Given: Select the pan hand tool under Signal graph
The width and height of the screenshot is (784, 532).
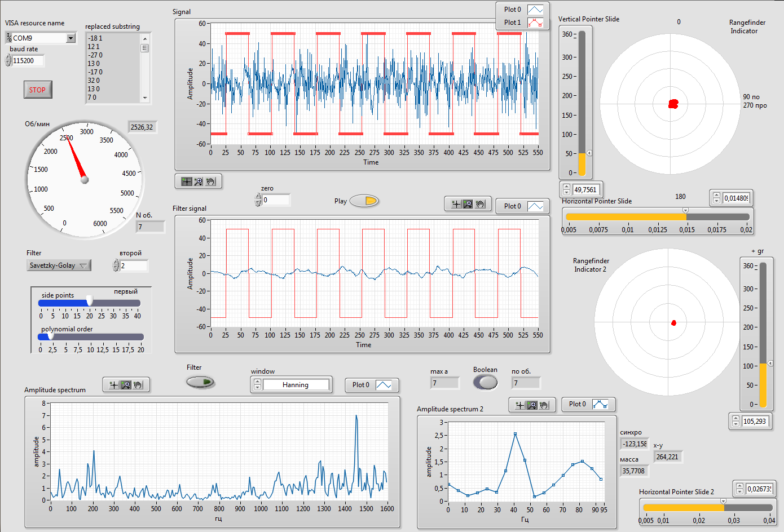Looking at the screenshot, I should click(211, 181).
